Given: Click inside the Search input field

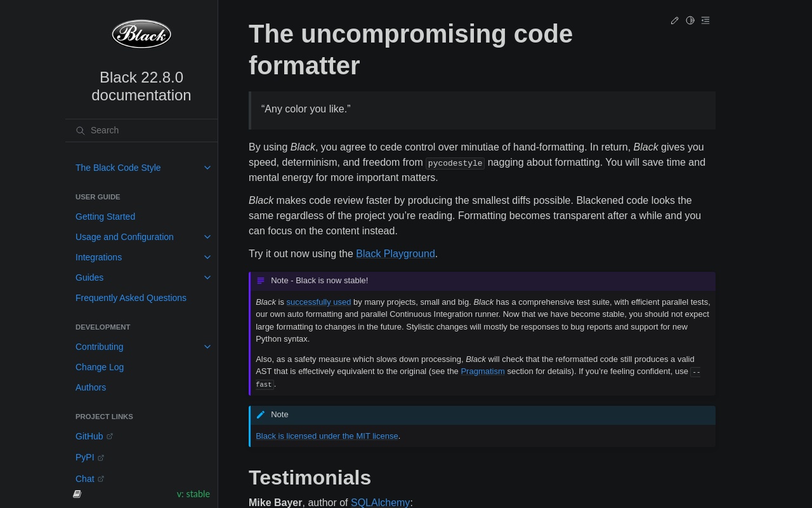Looking at the screenshot, I should (x=140, y=130).
